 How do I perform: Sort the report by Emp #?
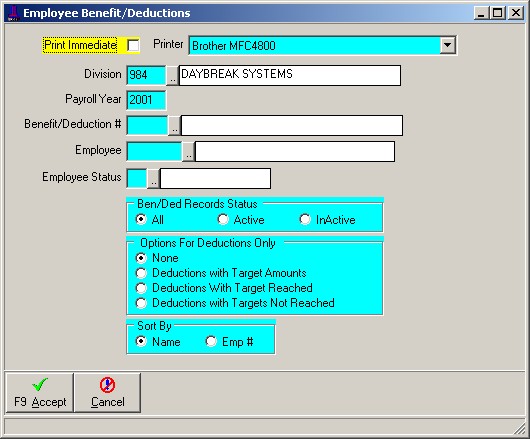(211, 341)
